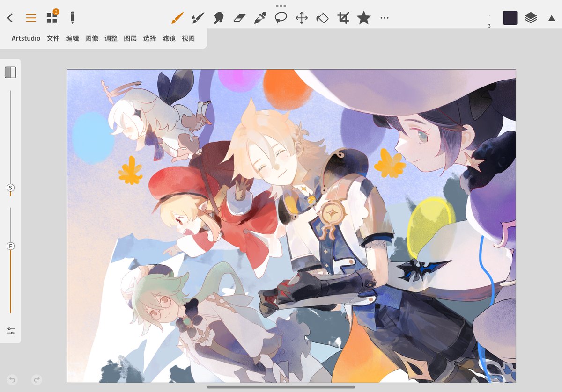Collapse toolbar with the up triangle
Screen dimensions: 562x392
(551, 18)
